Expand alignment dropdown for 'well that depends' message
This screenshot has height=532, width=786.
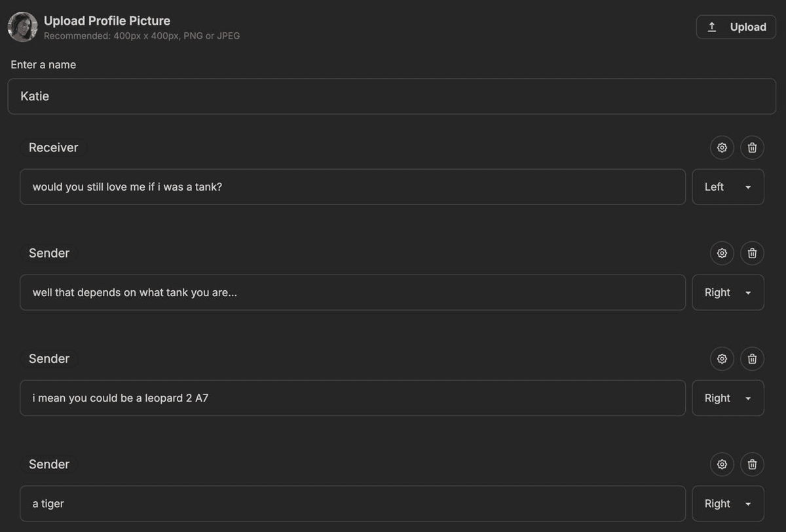click(x=728, y=292)
